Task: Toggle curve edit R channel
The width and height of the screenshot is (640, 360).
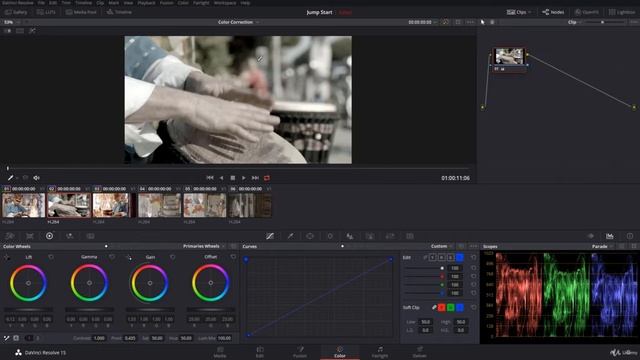Action: 441,258
